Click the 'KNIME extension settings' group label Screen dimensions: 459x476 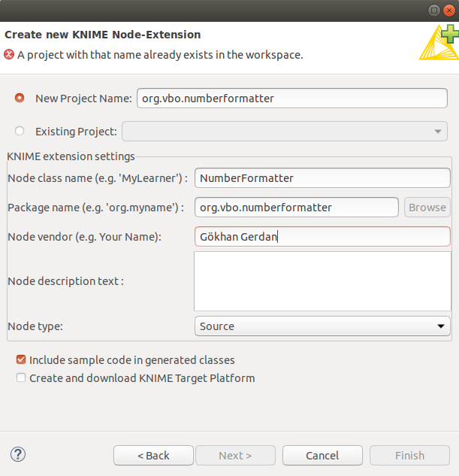pos(71,156)
